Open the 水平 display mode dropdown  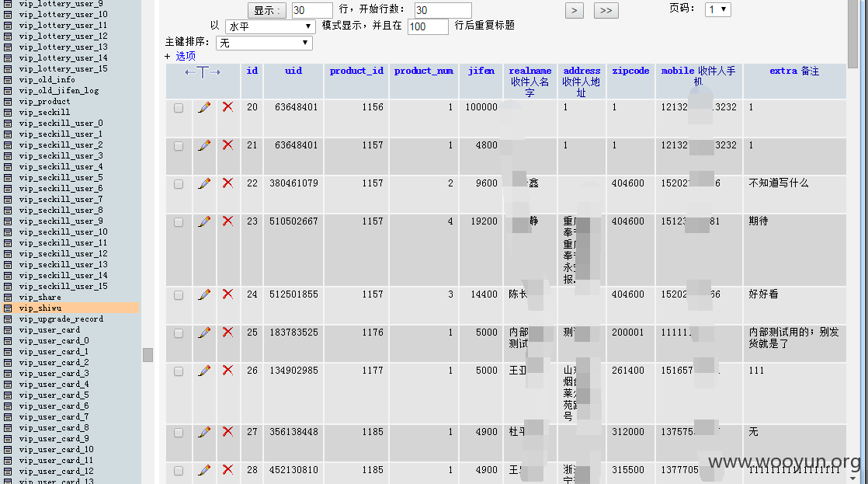point(270,26)
